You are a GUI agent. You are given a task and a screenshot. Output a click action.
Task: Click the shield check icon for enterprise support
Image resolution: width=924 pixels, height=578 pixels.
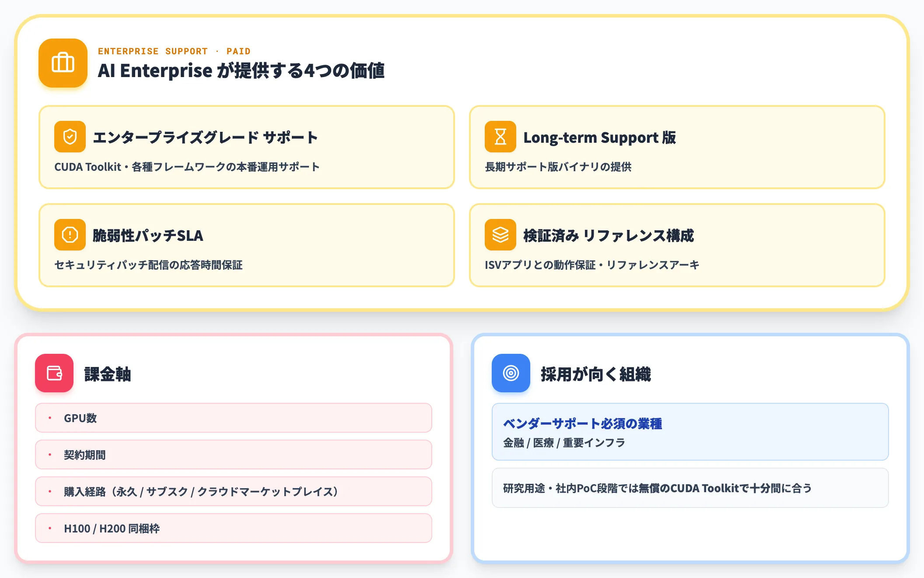click(x=70, y=137)
